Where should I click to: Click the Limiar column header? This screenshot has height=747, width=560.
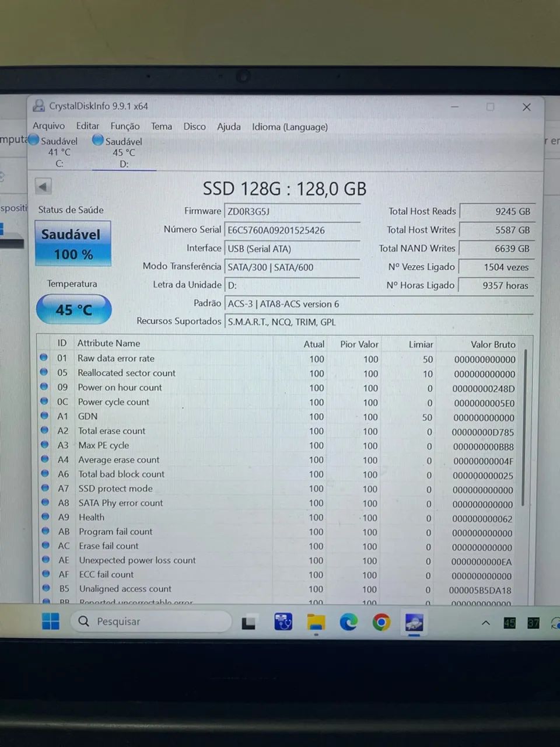[x=421, y=344]
